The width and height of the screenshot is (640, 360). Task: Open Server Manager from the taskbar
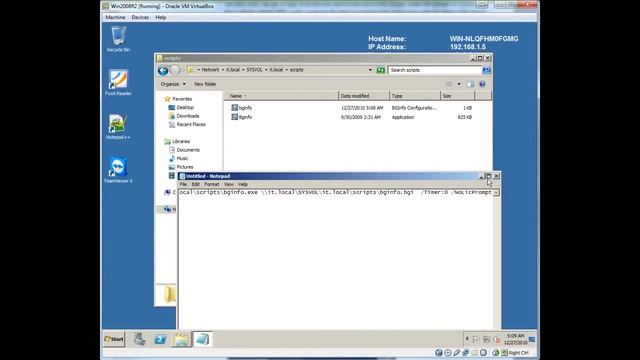pos(139,339)
